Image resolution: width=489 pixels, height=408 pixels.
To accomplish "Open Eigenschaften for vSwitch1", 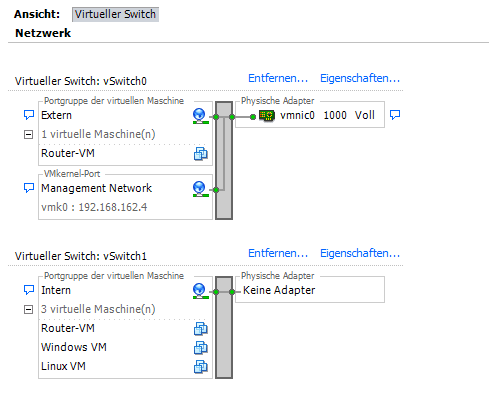I will point(360,253).
